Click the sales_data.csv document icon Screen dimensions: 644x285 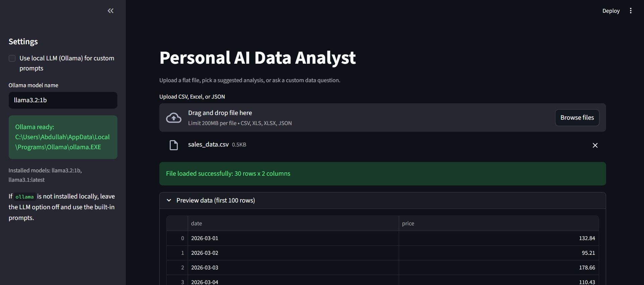pyautogui.click(x=173, y=145)
